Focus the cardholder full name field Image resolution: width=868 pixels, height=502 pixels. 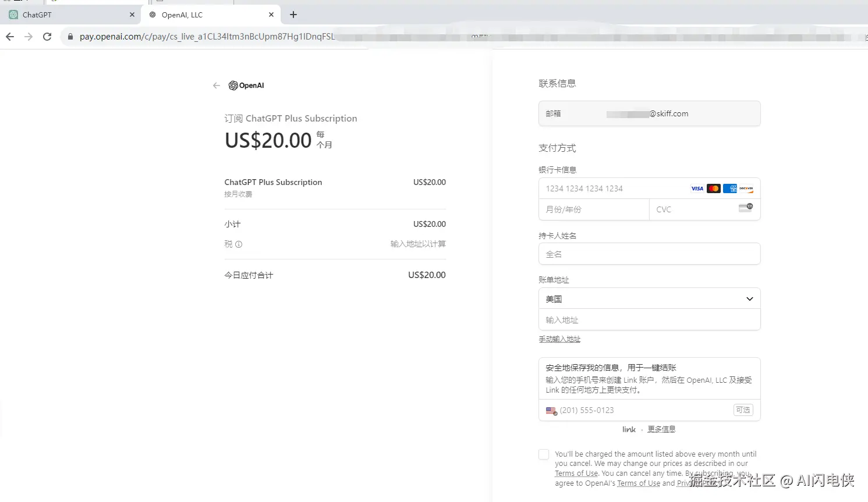pos(649,254)
